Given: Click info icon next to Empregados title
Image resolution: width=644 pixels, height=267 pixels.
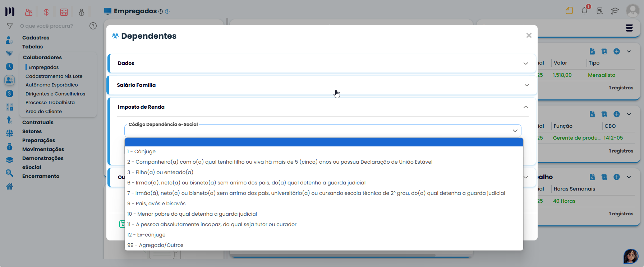Looking at the screenshot, I should [161, 11].
